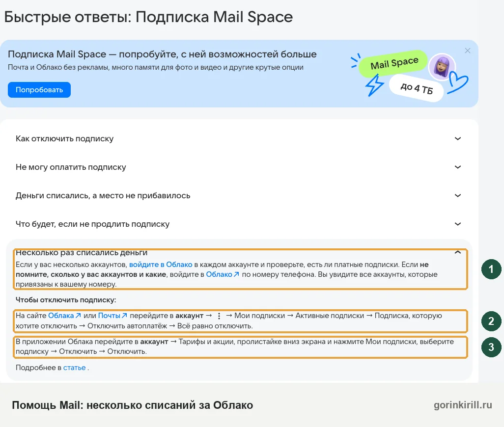
Task: Open the 'войдите в Облако' link
Action: (x=161, y=265)
